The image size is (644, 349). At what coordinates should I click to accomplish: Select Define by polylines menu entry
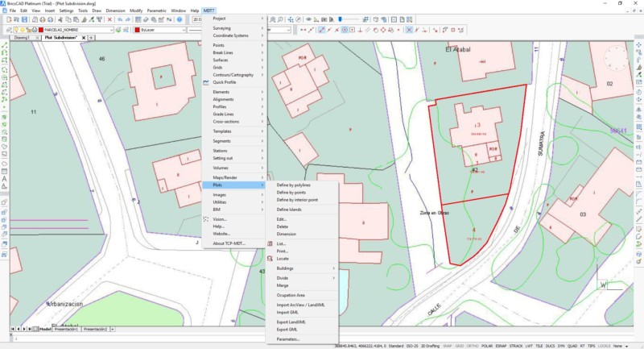[x=293, y=185]
